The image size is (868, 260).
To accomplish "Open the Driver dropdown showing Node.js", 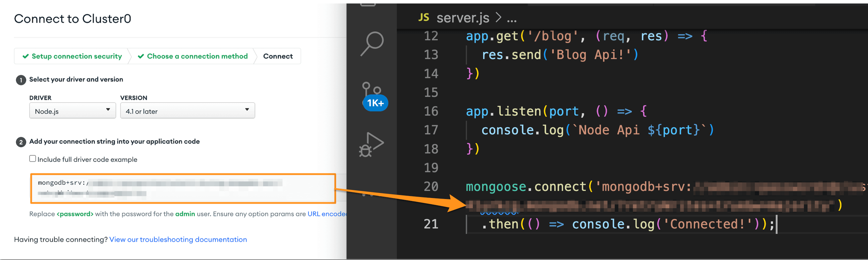I will [72, 111].
